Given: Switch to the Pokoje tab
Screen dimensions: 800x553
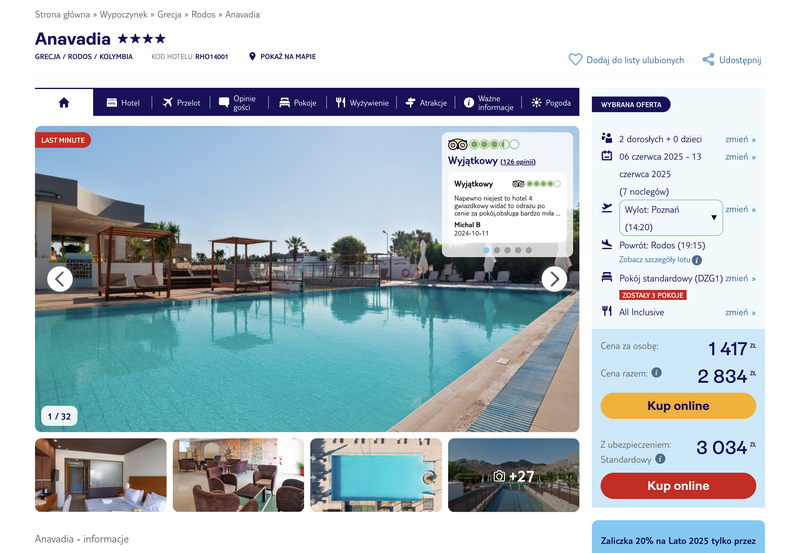Looking at the screenshot, I should [x=298, y=103].
